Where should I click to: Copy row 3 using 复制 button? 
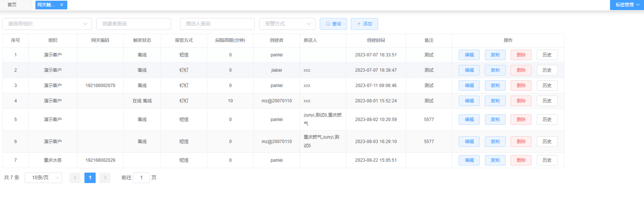pos(495,86)
